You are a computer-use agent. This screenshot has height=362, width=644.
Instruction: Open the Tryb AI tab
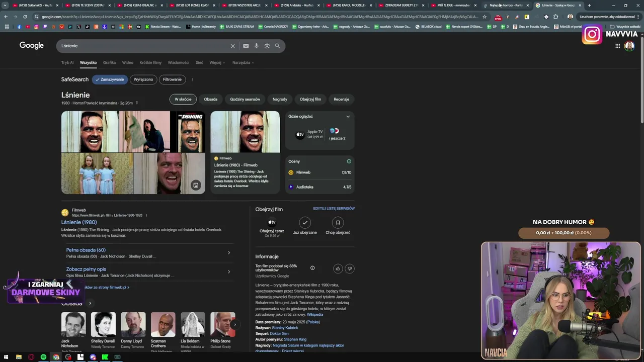(67, 63)
